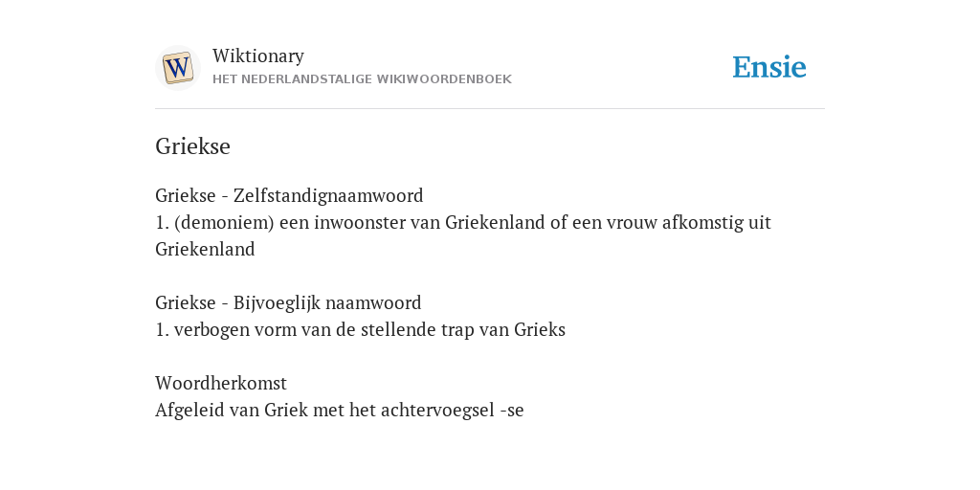Click the Griekse heading
Viewport: 980px width, 490px height.
[x=192, y=146]
